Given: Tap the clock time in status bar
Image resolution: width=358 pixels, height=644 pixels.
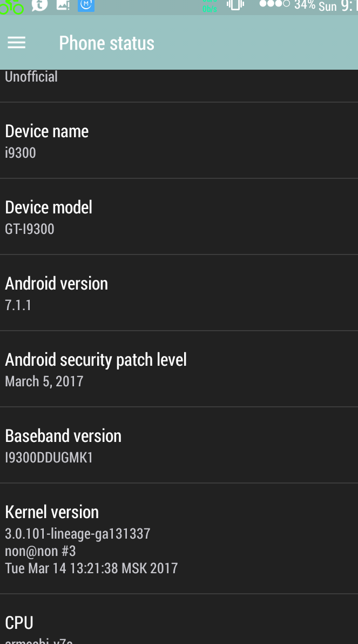Looking at the screenshot, I should [x=349, y=6].
